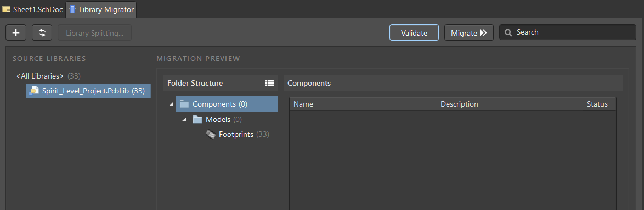Click the plus Add Library button
This screenshot has height=210, width=644.
(16, 32)
